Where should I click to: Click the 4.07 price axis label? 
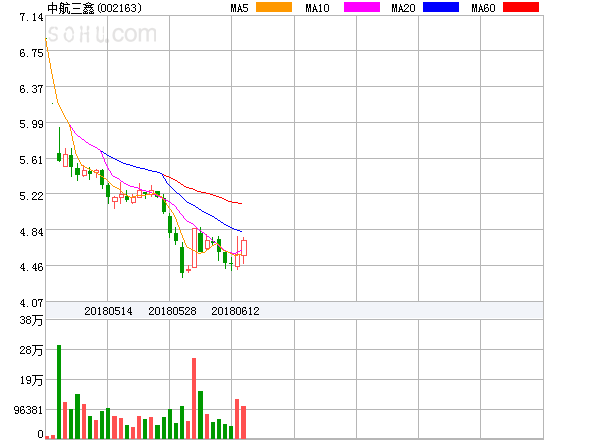point(31,303)
